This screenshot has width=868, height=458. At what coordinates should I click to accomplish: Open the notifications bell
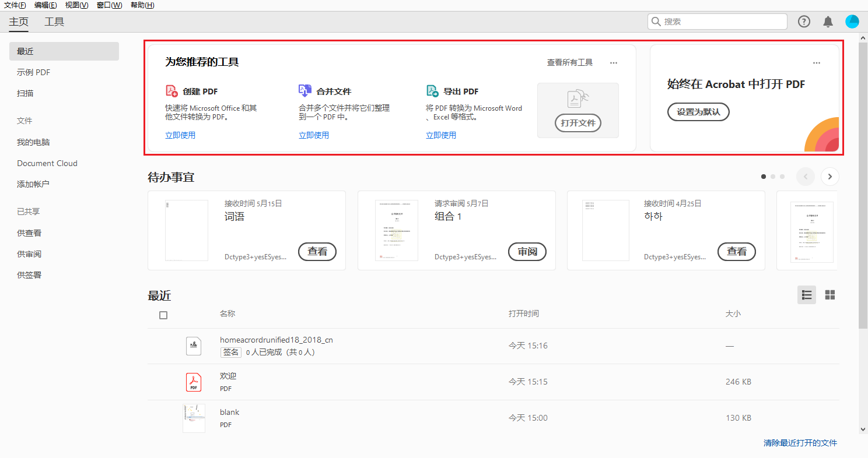tap(828, 22)
